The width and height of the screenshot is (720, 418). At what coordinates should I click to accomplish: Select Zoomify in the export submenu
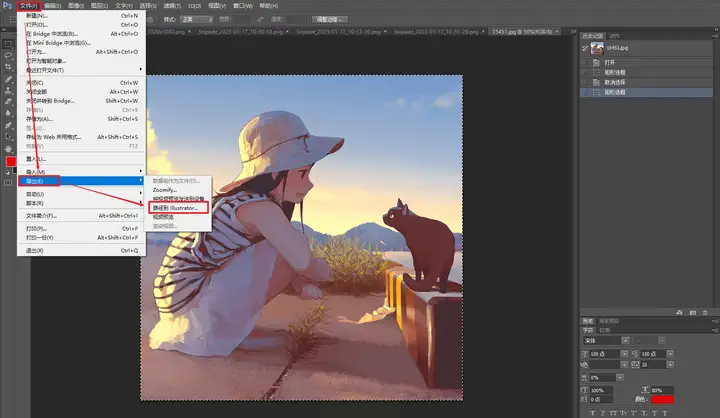(165, 189)
